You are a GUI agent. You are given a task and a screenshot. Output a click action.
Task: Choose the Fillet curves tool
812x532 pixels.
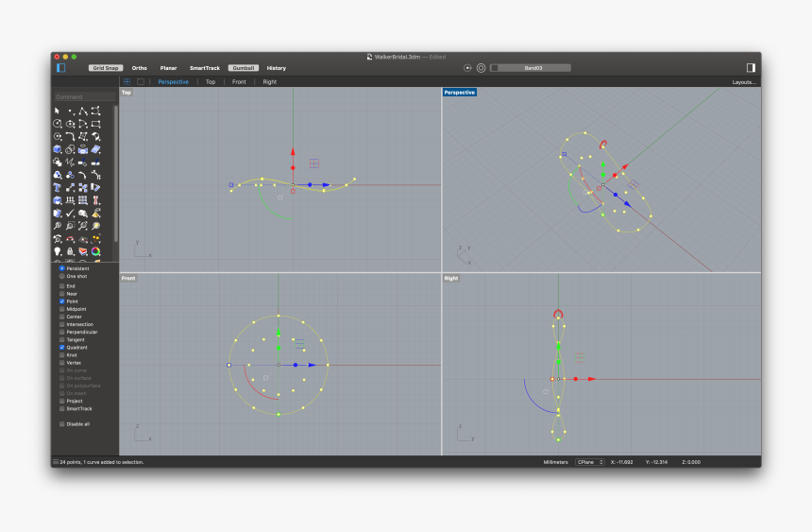click(71, 136)
